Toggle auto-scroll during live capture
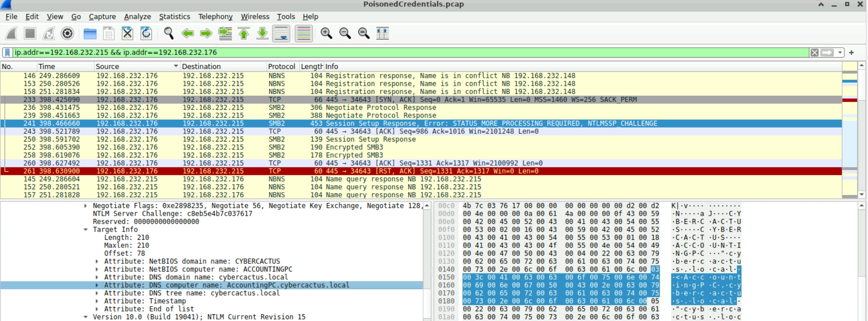 click(x=281, y=33)
